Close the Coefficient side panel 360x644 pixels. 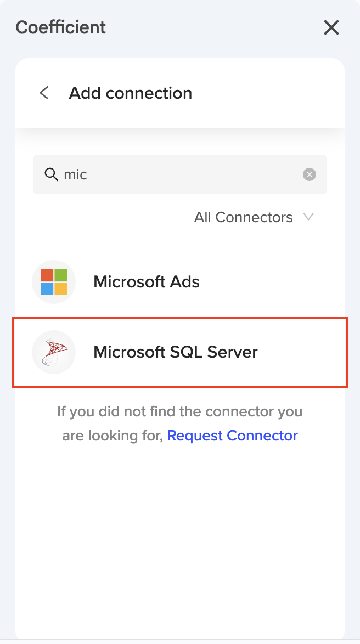coord(331,27)
